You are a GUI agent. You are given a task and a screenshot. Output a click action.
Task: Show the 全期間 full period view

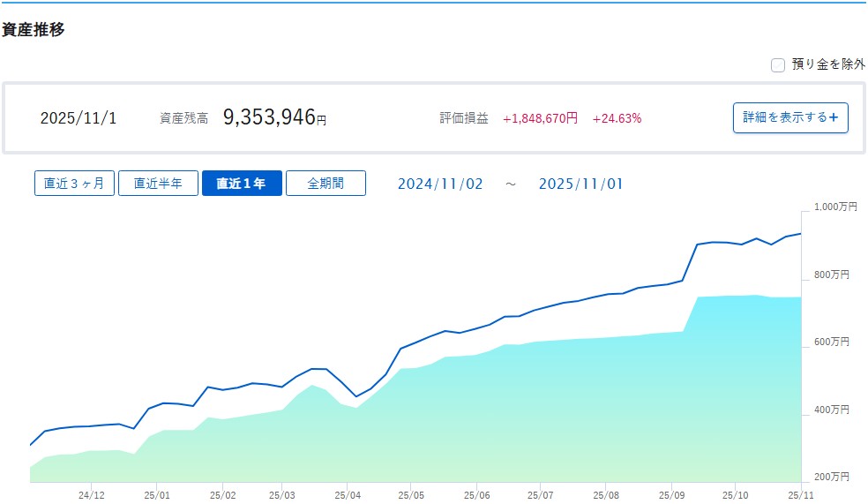click(325, 184)
